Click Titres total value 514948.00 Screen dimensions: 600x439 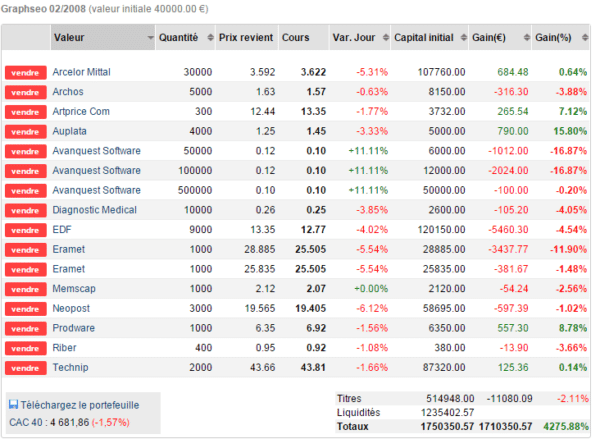pyautogui.click(x=450, y=399)
